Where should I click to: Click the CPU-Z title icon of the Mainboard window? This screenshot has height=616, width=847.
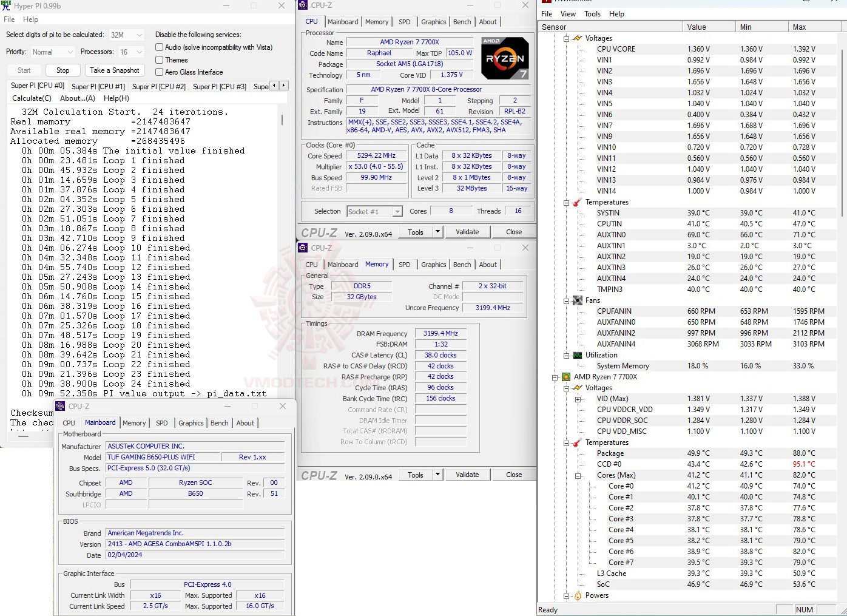point(60,406)
